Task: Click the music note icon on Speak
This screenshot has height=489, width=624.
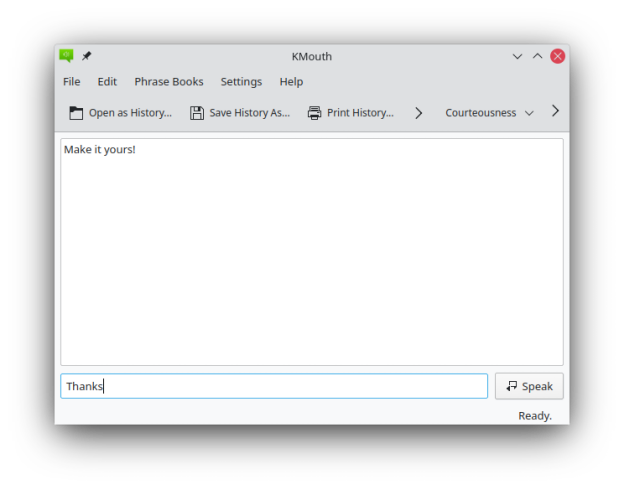Action: tap(512, 386)
